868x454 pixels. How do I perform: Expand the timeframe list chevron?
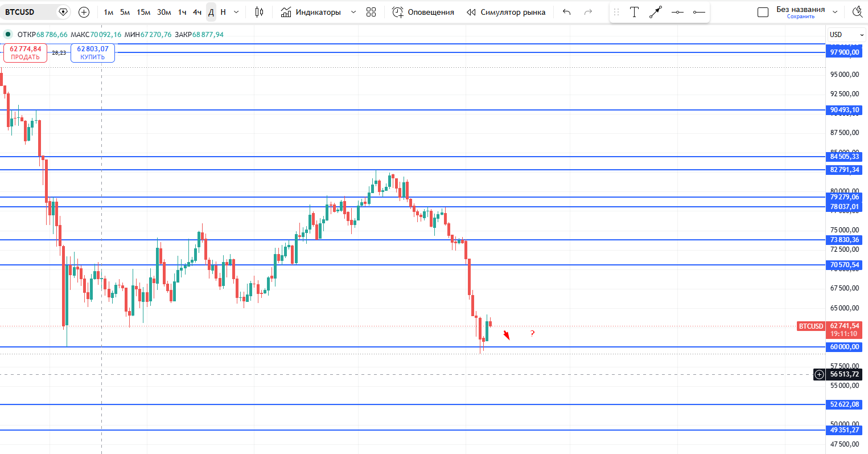coord(236,12)
